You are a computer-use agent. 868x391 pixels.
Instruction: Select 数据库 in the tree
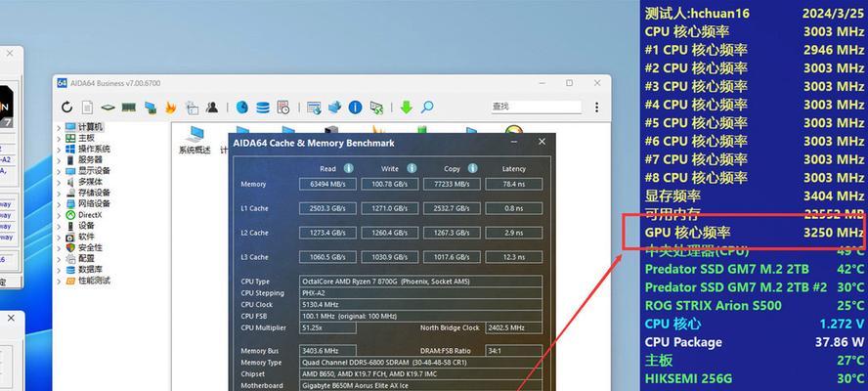(90, 270)
